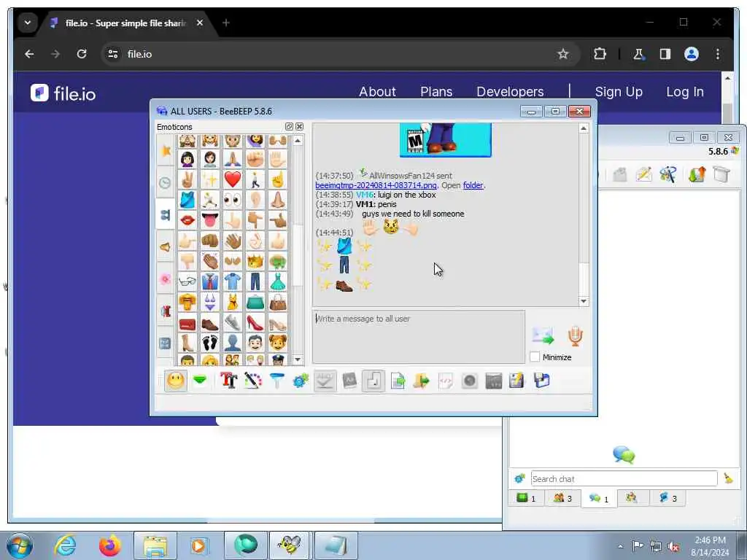Click the tools and palette icon in main window
Viewport: 747px width, 560px height.
point(668,174)
